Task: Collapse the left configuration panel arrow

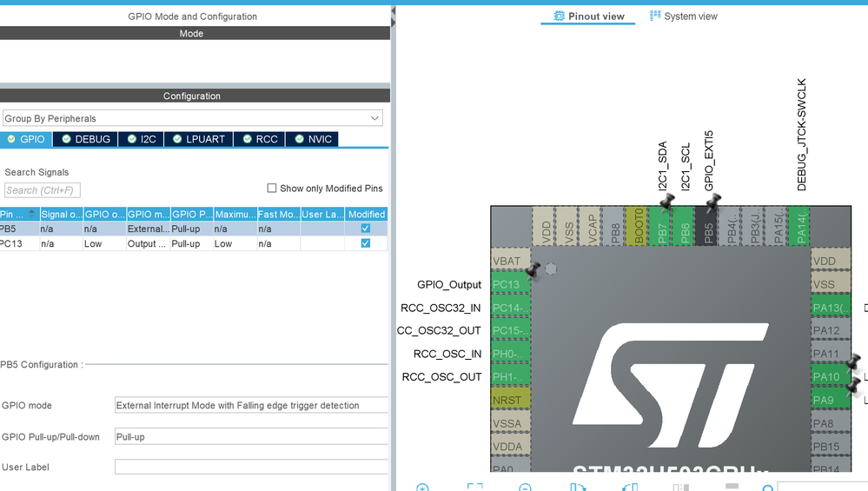Action: (393, 11)
